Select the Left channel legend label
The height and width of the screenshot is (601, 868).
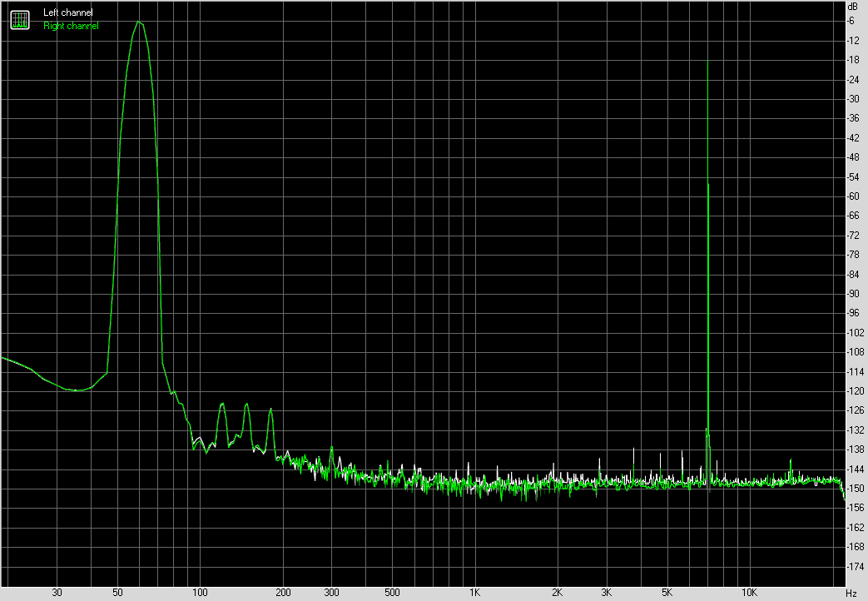pyautogui.click(x=68, y=12)
